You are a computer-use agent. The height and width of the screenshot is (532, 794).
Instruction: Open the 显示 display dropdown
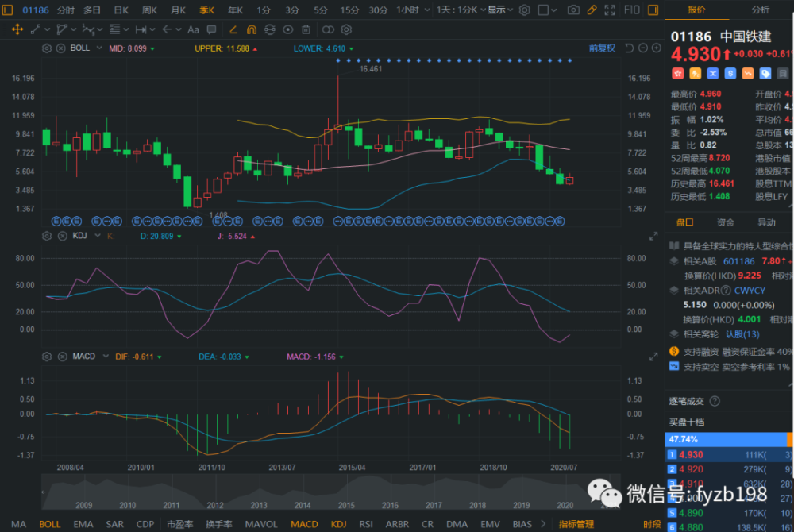point(500,10)
